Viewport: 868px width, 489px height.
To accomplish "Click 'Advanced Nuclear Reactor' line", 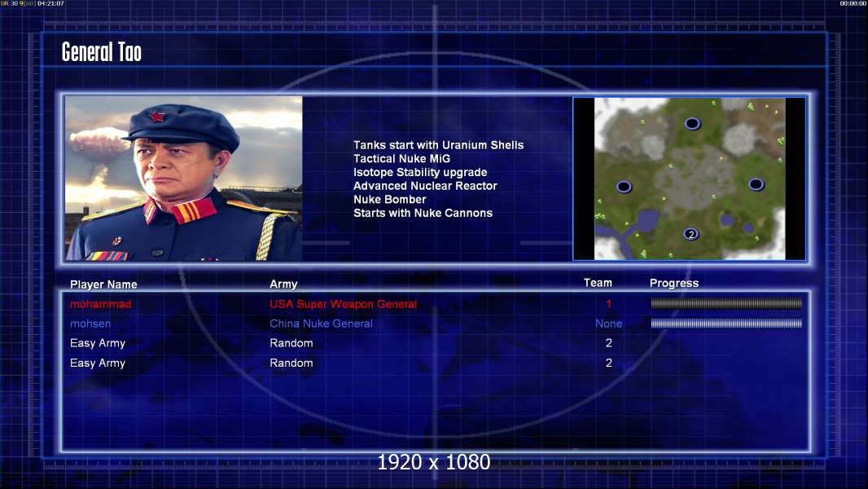I will pos(425,186).
